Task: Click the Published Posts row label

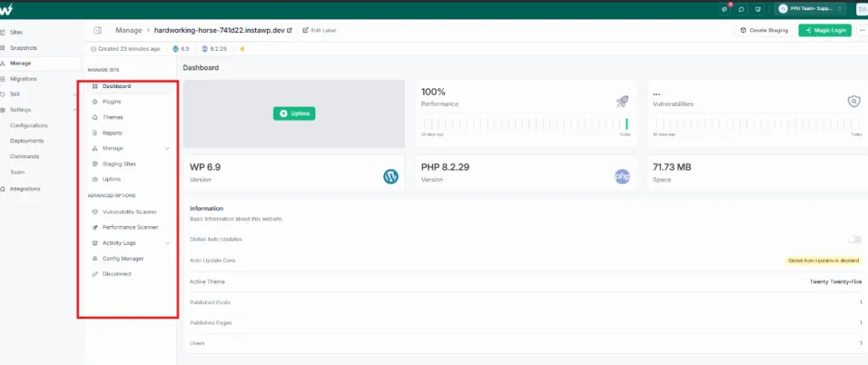Action: 210,302
